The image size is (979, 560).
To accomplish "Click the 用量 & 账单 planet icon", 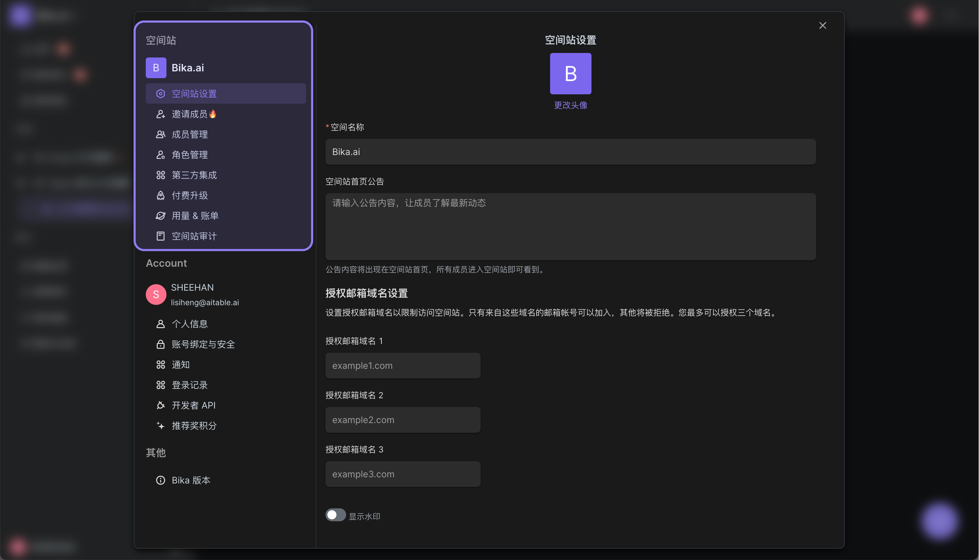I will click(x=160, y=216).
